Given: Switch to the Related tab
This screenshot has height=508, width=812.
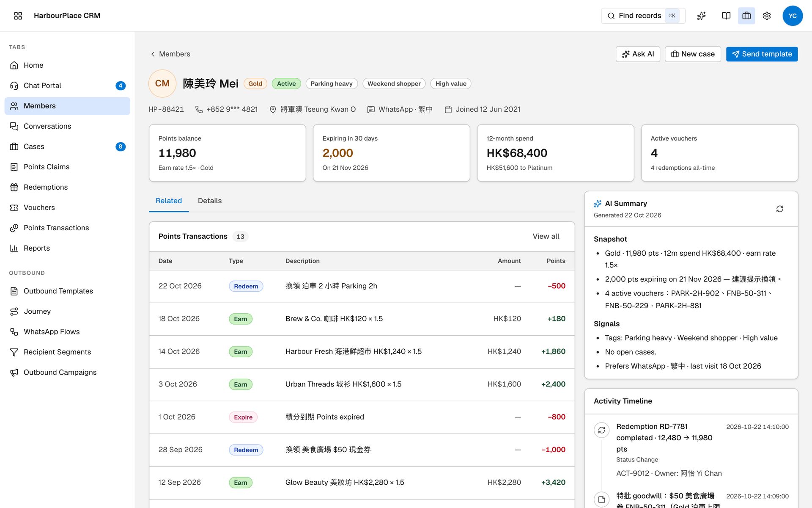Looking at the screenshot, I should tap(169, 201).
